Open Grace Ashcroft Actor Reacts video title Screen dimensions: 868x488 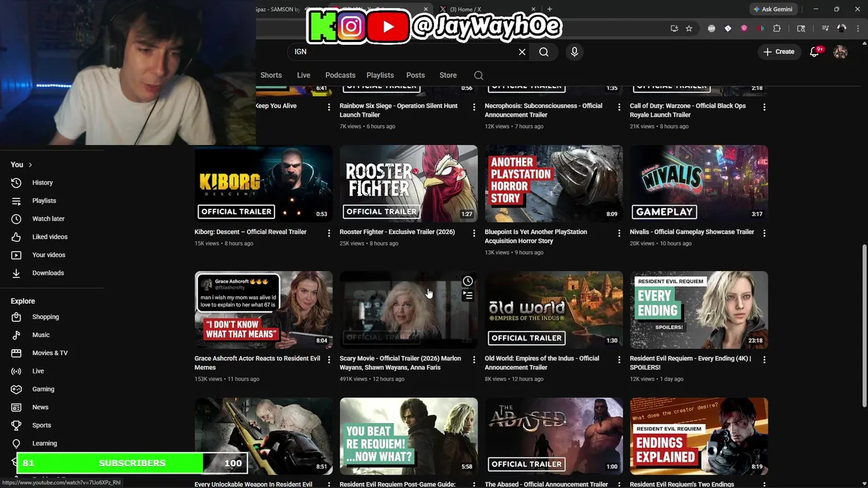click(x=257, y=363)
